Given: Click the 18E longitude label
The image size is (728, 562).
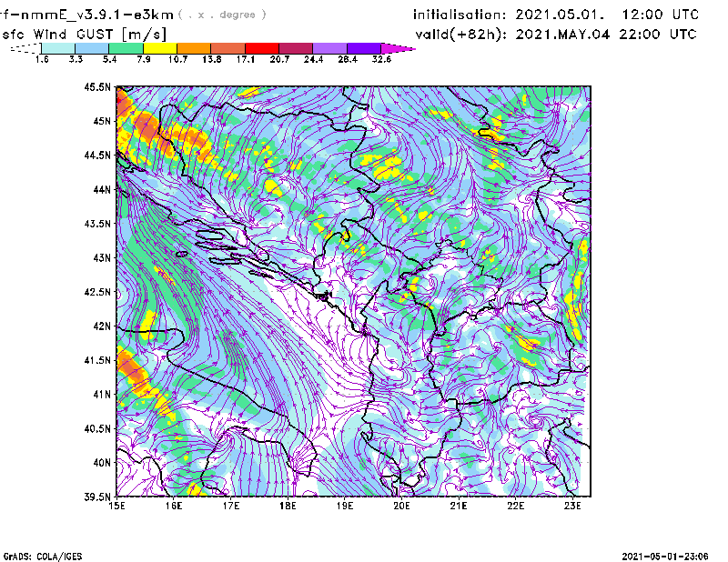Looking at the screenshot, I should click(288, 506).
